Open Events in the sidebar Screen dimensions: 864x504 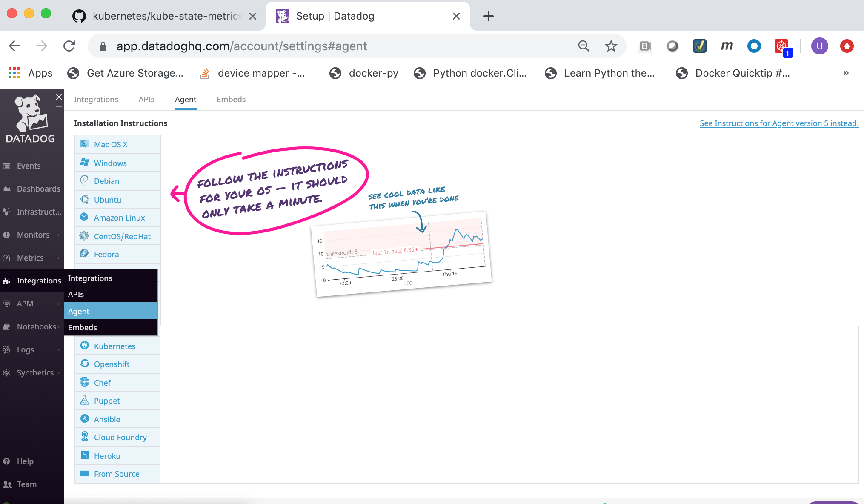click(x=29, y=166)
